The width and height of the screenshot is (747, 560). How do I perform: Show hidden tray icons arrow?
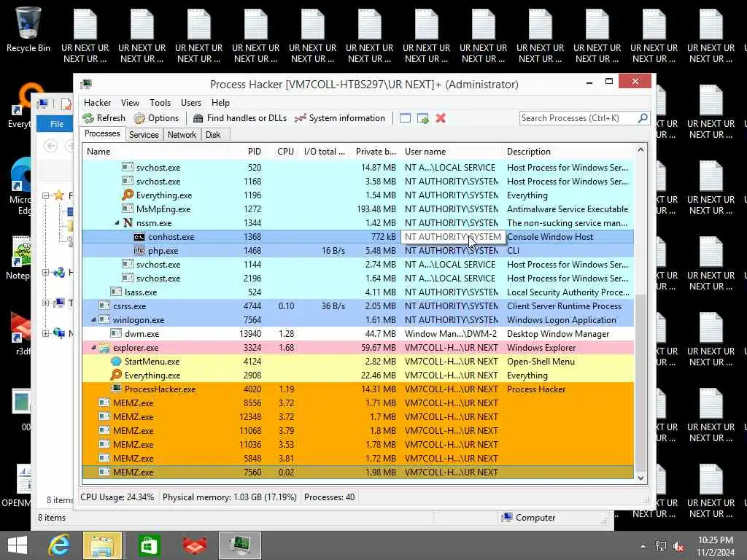(x=643, y=546)
